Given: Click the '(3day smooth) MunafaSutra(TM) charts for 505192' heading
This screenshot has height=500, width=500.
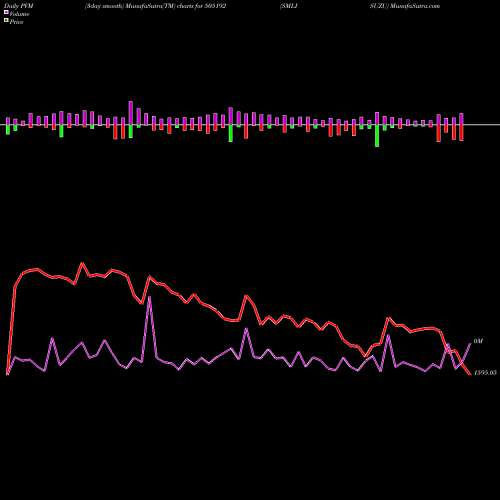Looking at the screenshot, I should [156, 6].
